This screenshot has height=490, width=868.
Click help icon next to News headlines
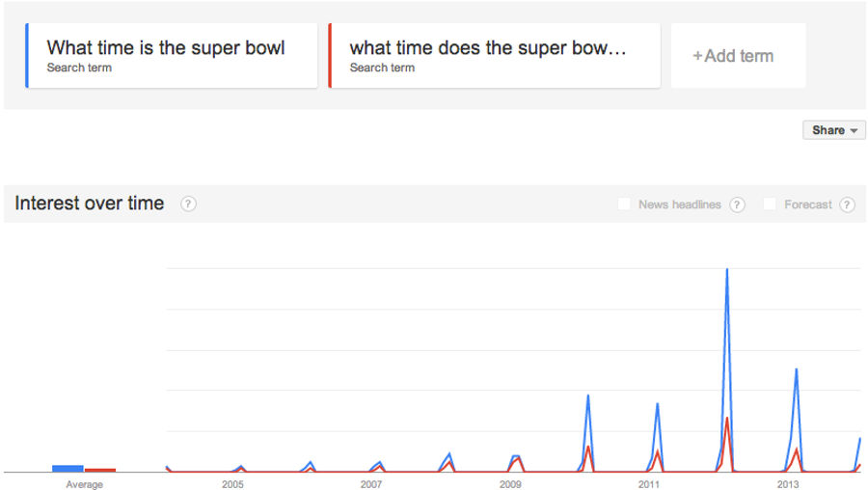tap(737, 204)
